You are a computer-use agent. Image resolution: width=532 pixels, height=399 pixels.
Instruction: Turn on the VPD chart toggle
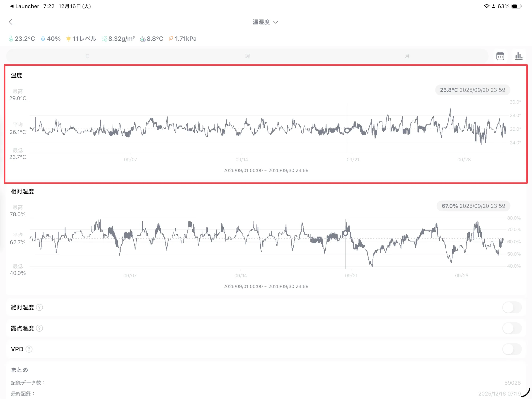click(512, 349)
